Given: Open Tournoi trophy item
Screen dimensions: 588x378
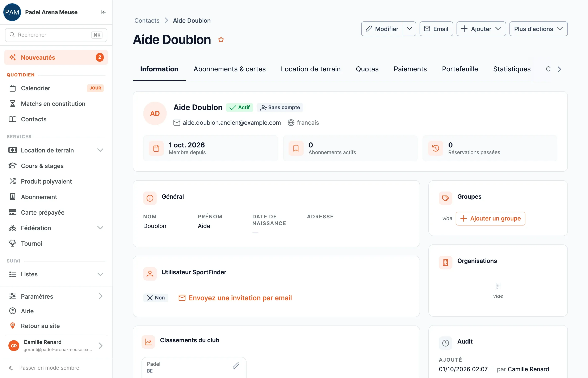Looking at the screenshot, I should pyautogui.click(x=56, y=243).
